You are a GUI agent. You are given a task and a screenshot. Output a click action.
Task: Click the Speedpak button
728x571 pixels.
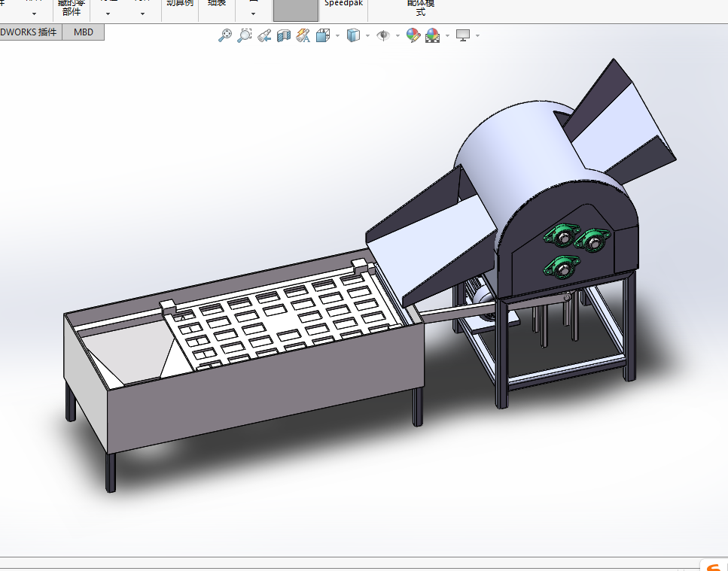pyautogui.click(x=343, y=4)
